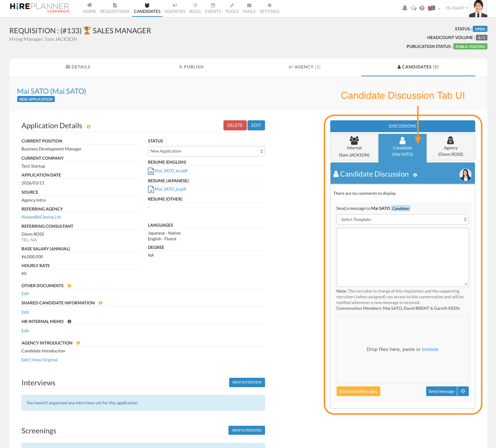Open Mai_SATO_en.pdf English resume
This screenshot has height=448, width=496.
(x=171, y=171)
